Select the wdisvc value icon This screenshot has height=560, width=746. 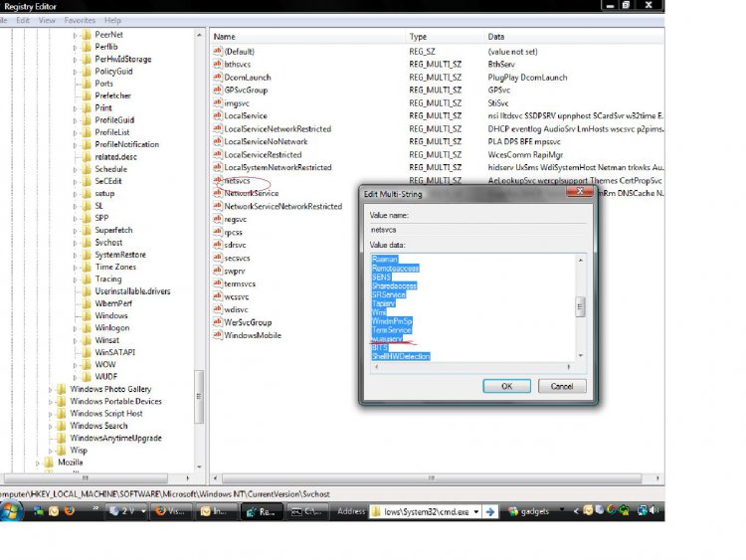218,308
